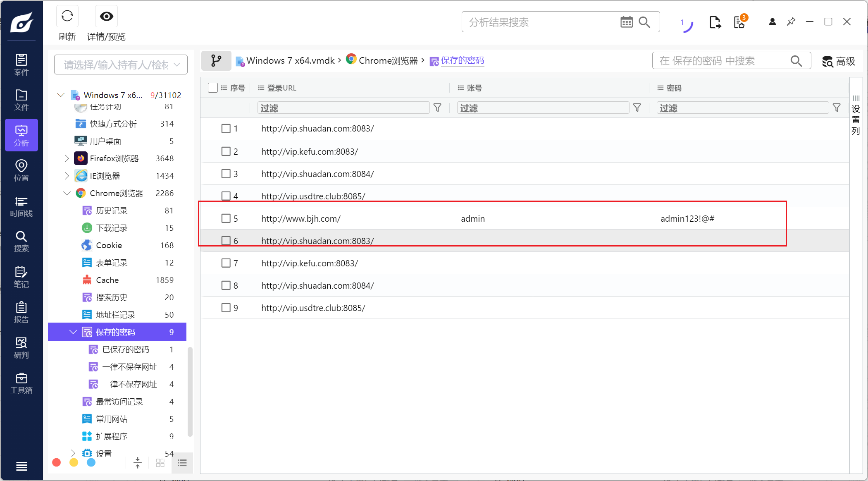Select the Cookie tree item
The image size is (868, 481).
click(x=109, y=245)
